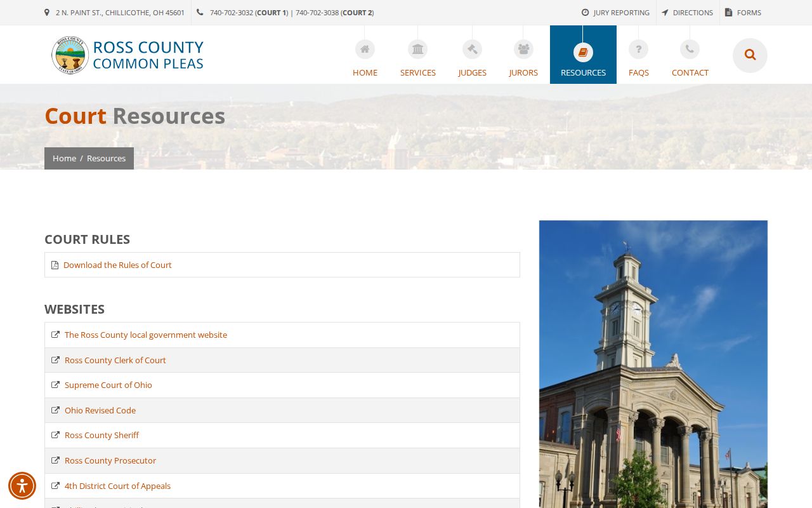Open the Directions link
Image resolution: width=812 pixels, height=508 pixels.
click(693, 13)
